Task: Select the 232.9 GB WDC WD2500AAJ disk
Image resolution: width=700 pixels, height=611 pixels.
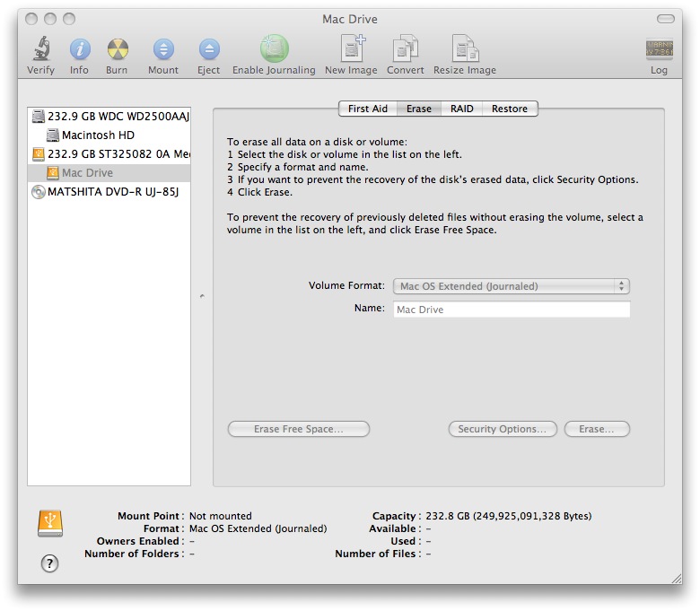Action: pos(109,117)
